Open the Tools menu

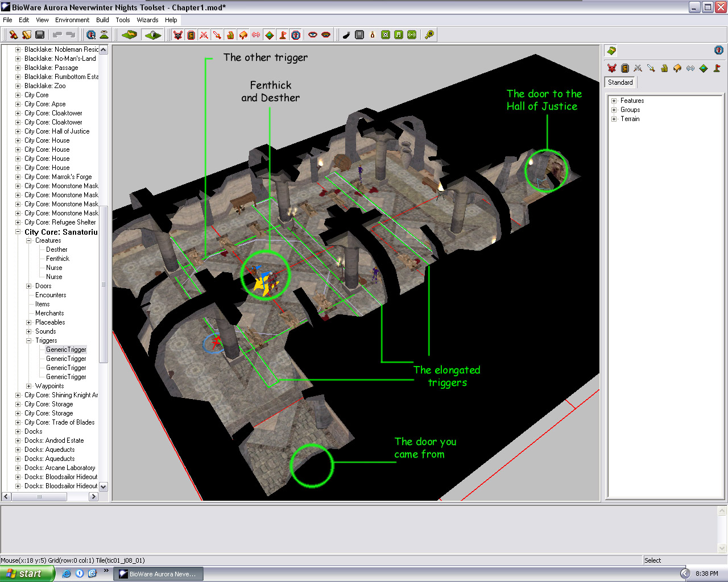point(123,20)
